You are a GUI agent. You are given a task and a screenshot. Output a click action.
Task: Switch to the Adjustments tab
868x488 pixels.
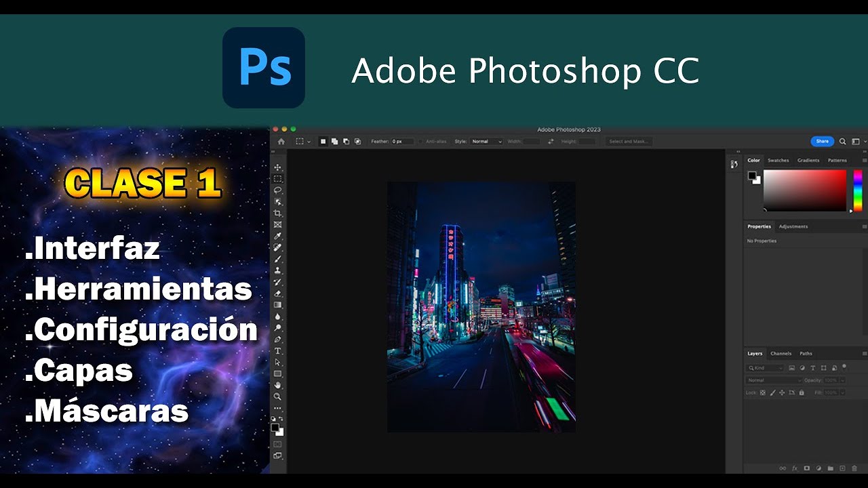(793, 226)
